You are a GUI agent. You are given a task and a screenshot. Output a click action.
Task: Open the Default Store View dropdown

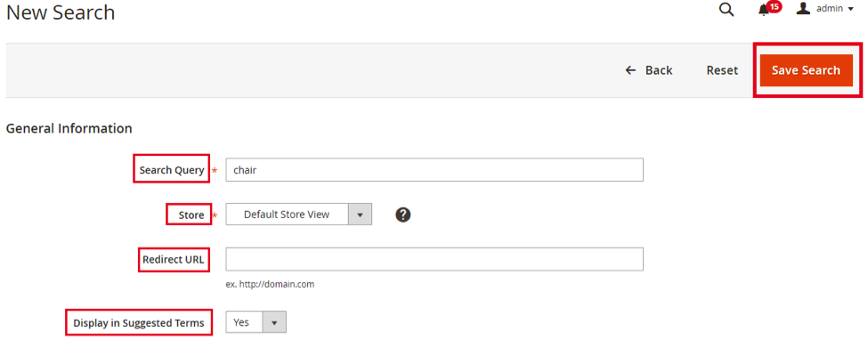point(299,215)
